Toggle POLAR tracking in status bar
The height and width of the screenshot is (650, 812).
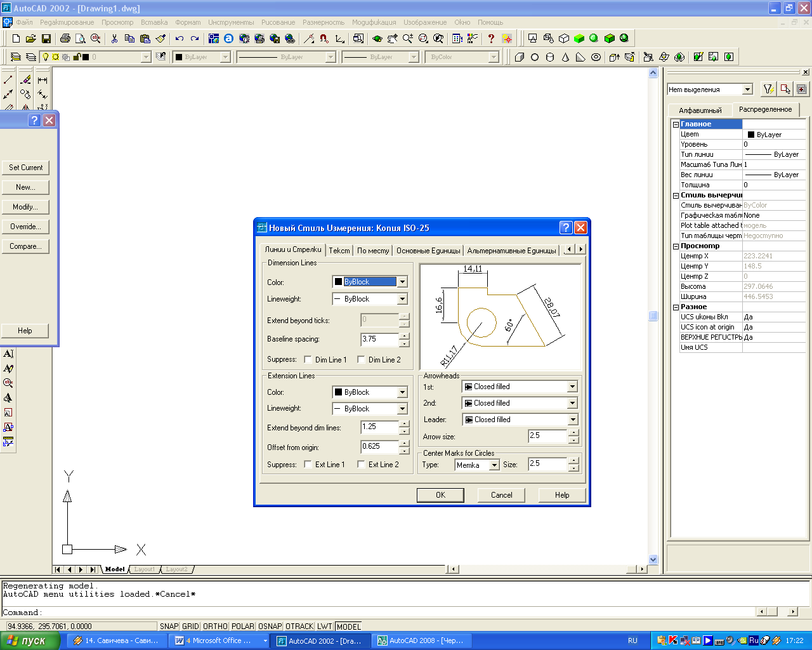[x=243, y=627]
